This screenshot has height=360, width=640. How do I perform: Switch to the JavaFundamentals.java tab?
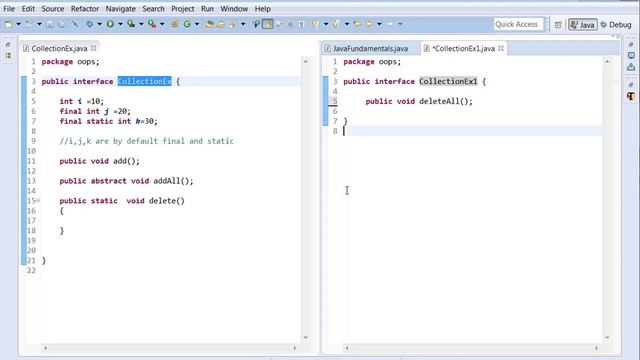[x=370, y=49]
